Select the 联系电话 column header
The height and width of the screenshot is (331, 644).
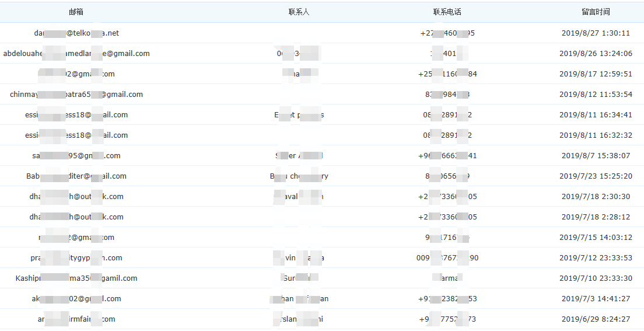447,12
